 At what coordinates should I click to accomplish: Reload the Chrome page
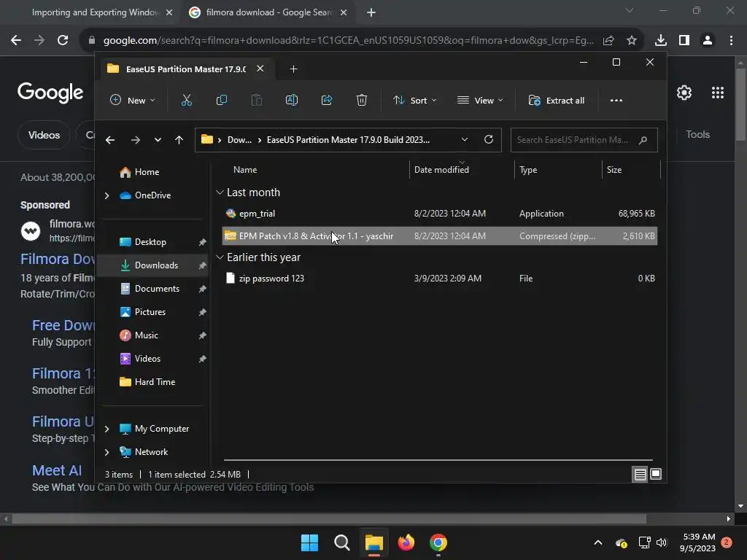tap(63, 41)
